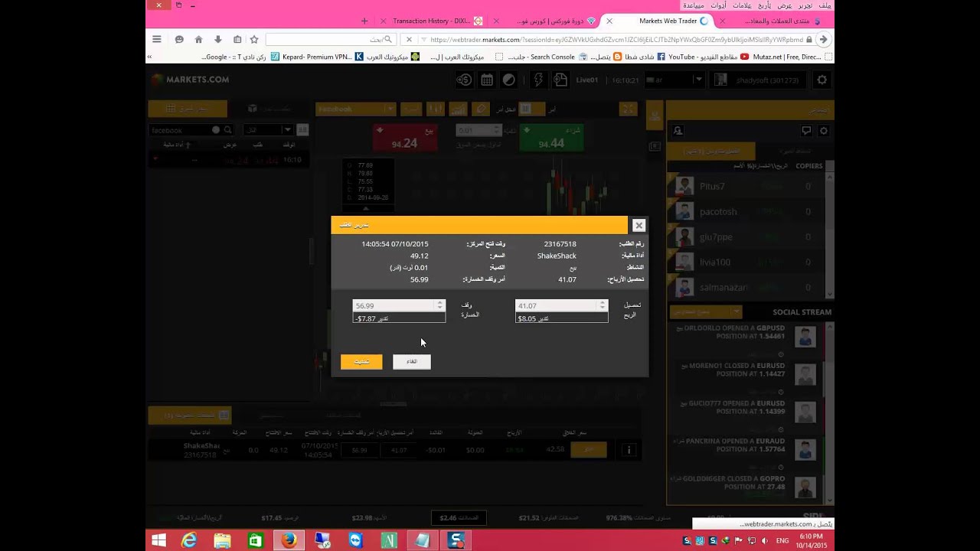Click the browser search box

point(331,40)
